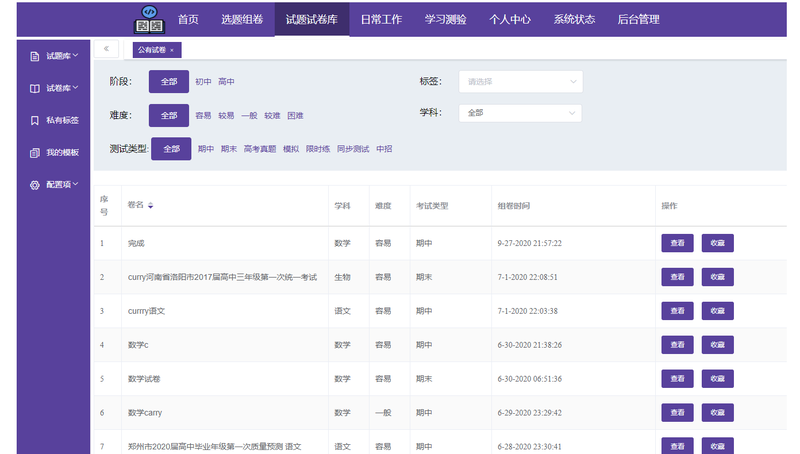Image resolution: width=800 pixels, height=454 pixels.
Task: Filter 测试类型 by 高考真题
Action: pyautogui.click(x=260, y=149)
